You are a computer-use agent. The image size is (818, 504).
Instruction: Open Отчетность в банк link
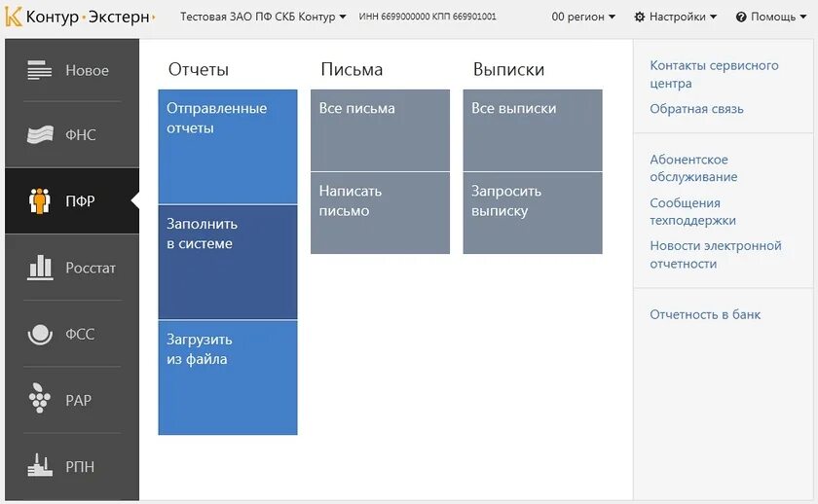[705, 314]
